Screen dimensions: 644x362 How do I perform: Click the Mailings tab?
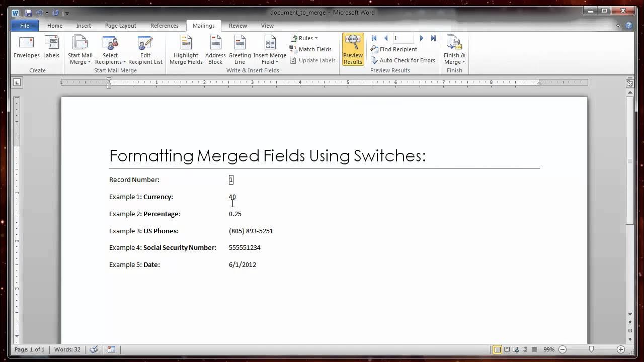coord(204,26)
